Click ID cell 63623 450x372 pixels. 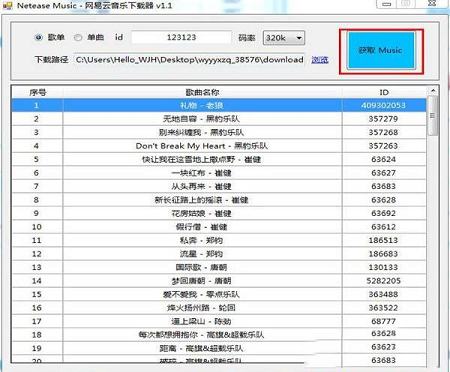tap(384, 347)
